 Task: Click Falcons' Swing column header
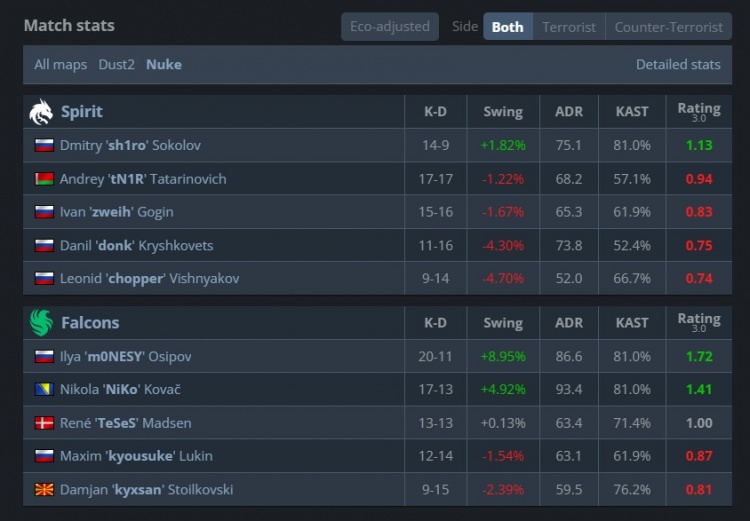[x=502, y=323]
